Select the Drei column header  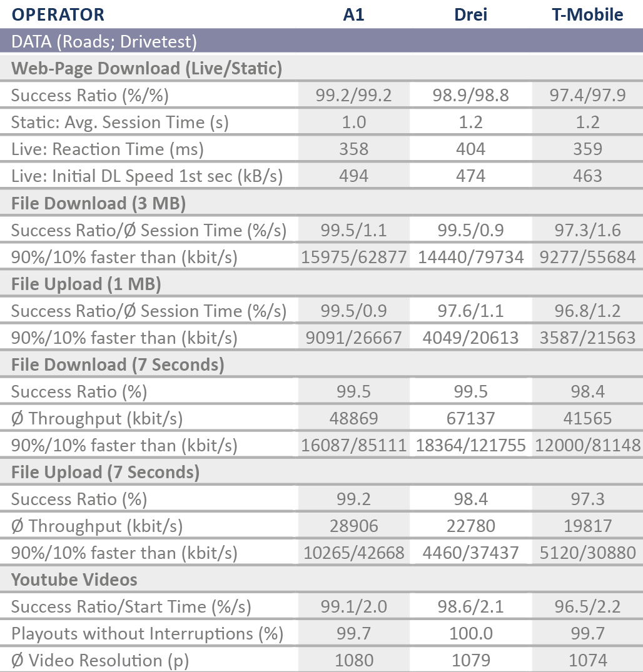(470, 14)
